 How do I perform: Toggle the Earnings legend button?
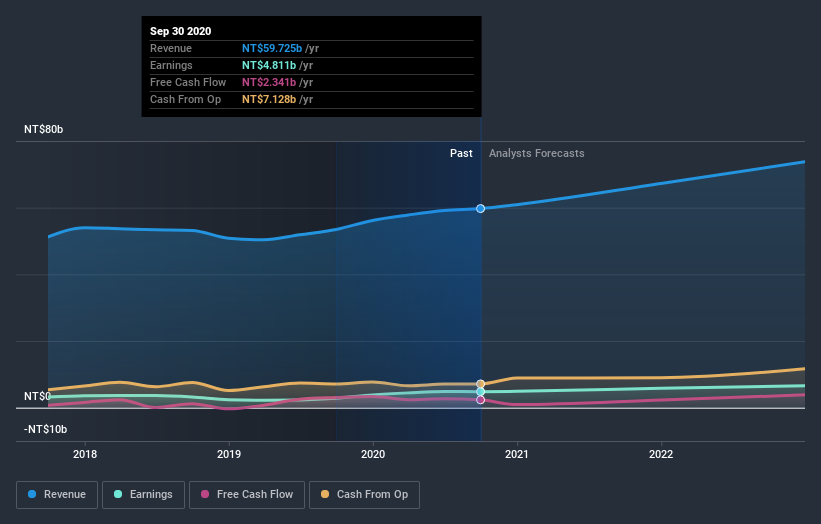pyautogui.click(x=143, y=495)
